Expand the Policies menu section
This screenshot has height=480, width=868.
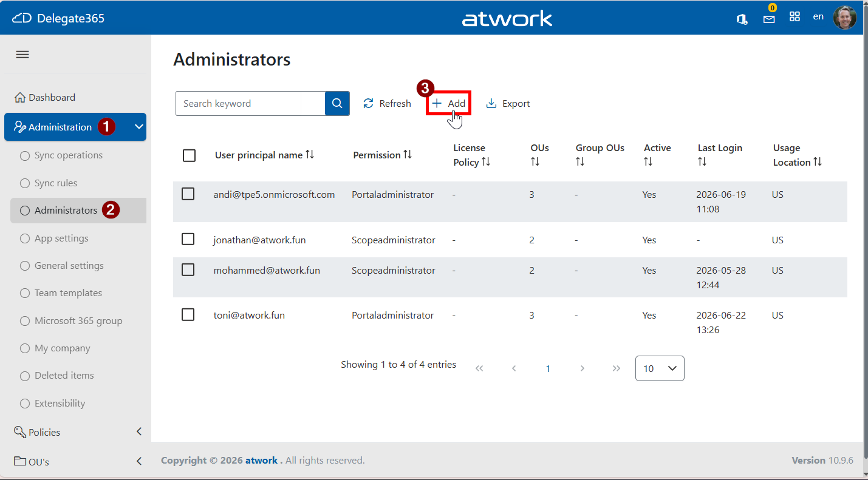[x=139, y=431]
